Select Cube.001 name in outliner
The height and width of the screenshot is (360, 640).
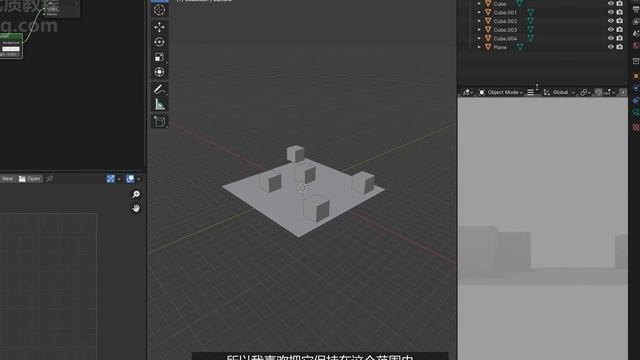click(x=505, y=12)
